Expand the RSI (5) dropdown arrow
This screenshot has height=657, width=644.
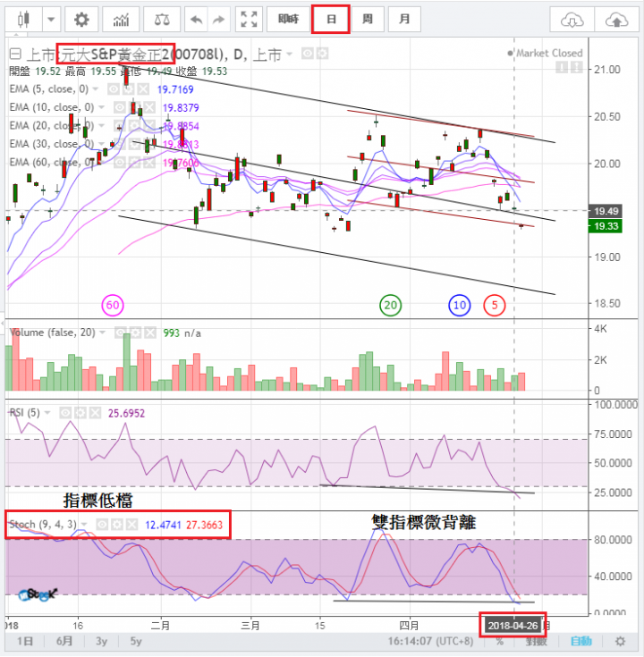click(x=47, y=413)
